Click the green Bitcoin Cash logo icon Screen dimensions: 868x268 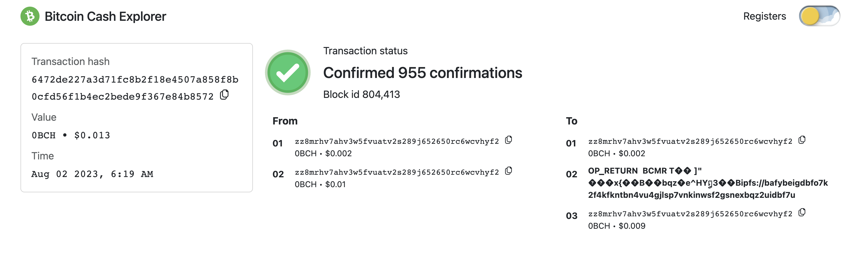pos(30,16)
